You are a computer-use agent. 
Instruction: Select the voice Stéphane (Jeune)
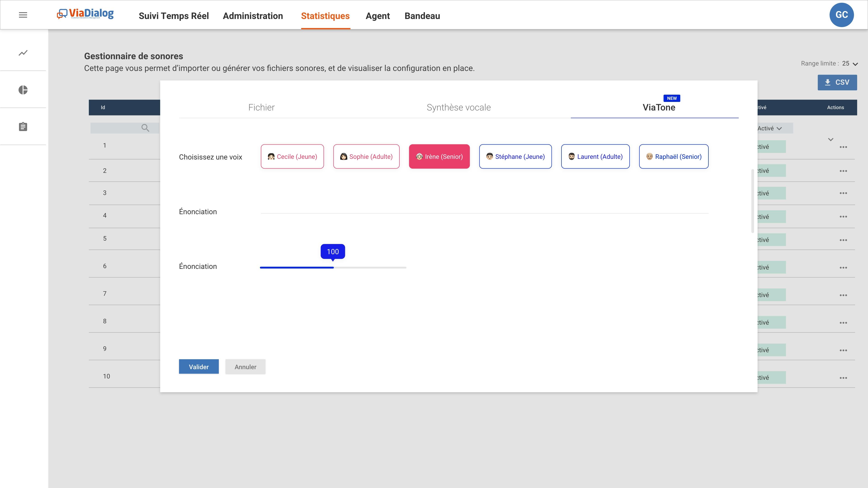pos(515,156)
